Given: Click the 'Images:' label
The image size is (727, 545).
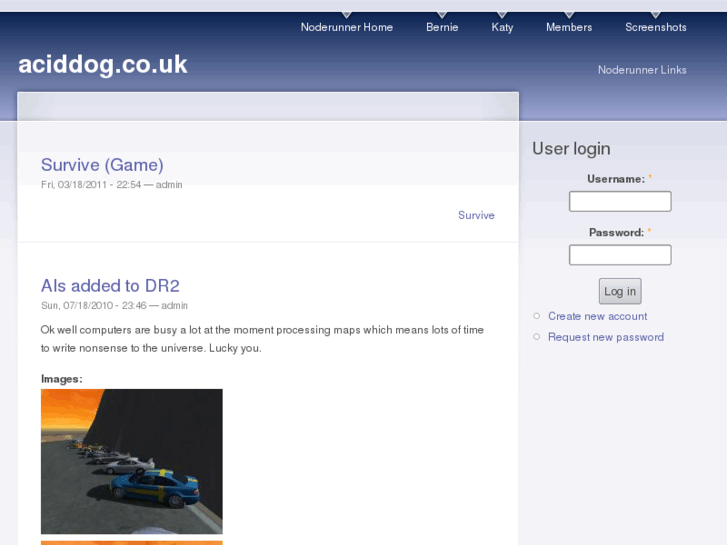Looking at the screenshot, I should pyautogui.click(x=62, y=379).
